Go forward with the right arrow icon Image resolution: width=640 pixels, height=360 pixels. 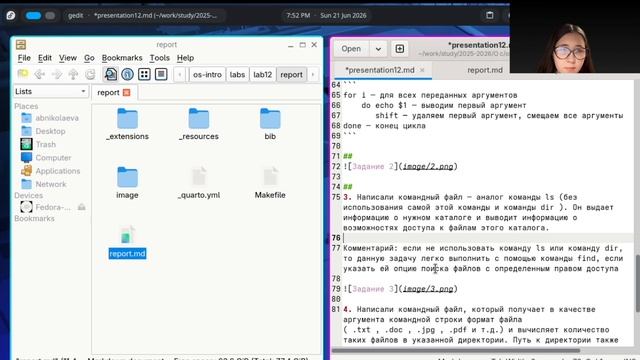(x=56, y=74)
